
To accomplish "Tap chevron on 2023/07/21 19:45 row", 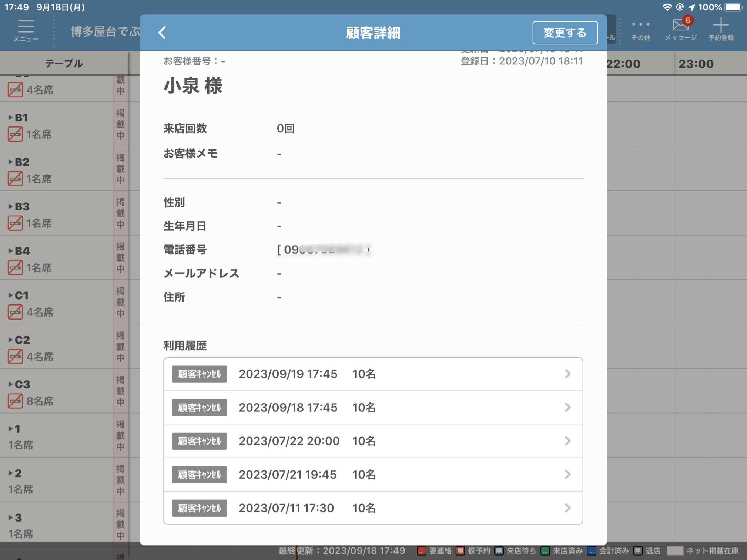I will click(x=567, y=474).
